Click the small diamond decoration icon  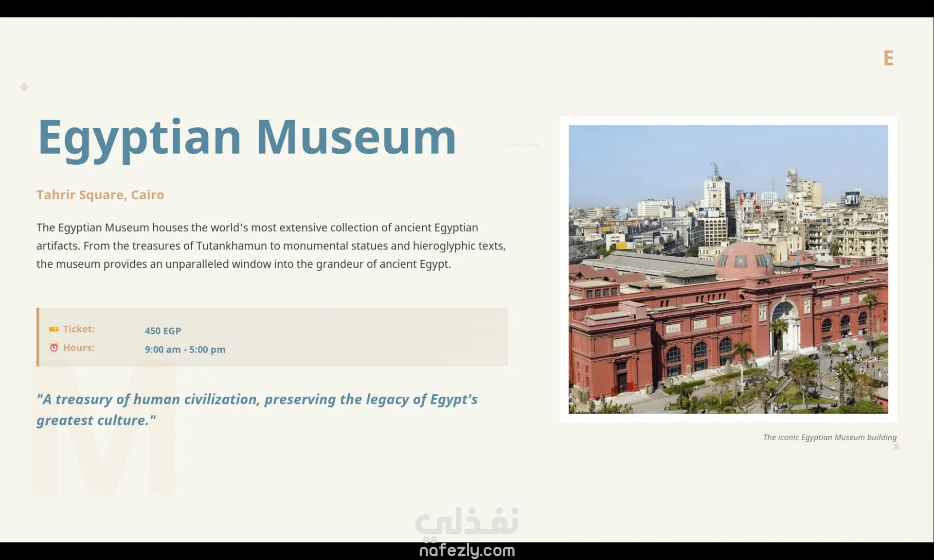pyautogui.click(x=24, y=87)
